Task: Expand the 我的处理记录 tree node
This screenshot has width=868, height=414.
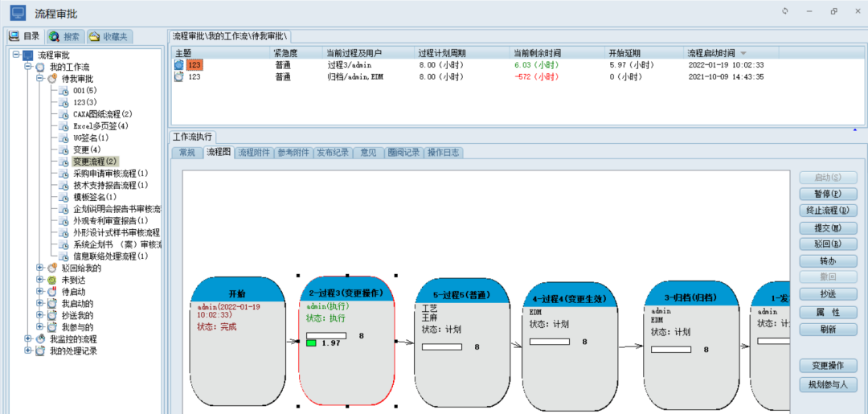Action: (28, 351)
